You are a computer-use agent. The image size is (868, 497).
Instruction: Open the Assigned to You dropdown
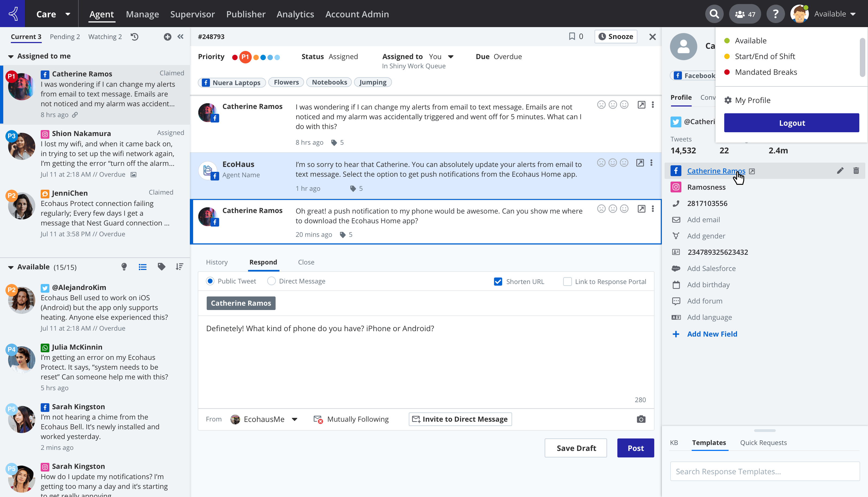point(451,57)
